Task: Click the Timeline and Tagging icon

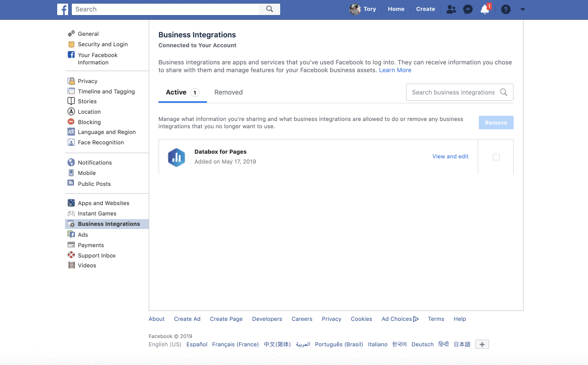Action: (x=71, y=91)
